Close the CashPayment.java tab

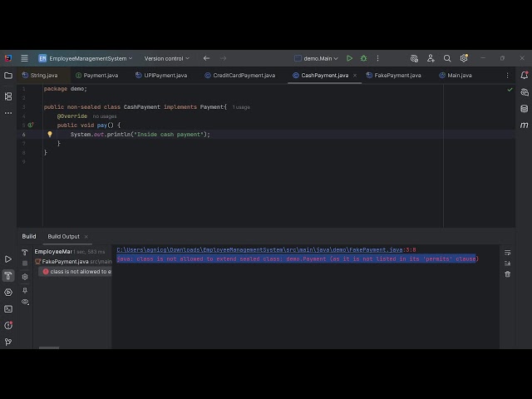[x=355, y=76]
